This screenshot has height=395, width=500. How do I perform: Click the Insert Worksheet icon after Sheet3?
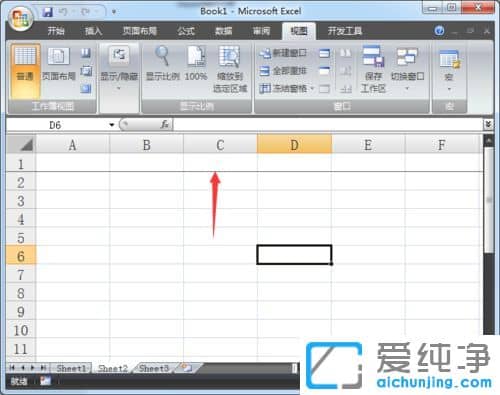tap(187, 368)
